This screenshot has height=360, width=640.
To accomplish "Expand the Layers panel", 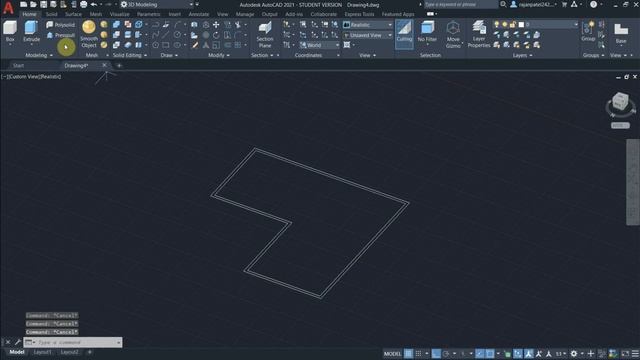I will point(522,55).
